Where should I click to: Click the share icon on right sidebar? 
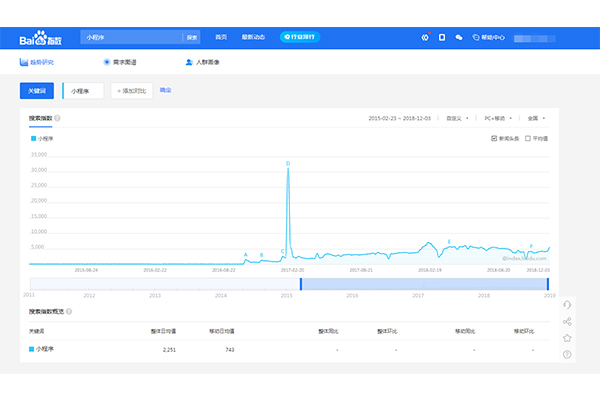(x=567, y=321)
